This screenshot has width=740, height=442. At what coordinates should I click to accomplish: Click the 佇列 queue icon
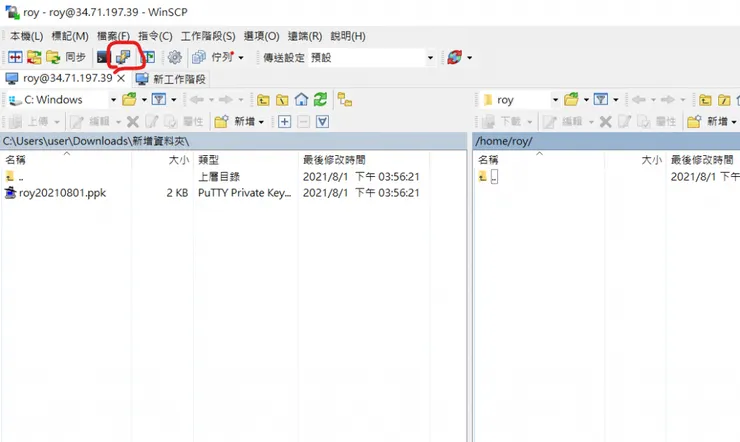coord(199,58)
